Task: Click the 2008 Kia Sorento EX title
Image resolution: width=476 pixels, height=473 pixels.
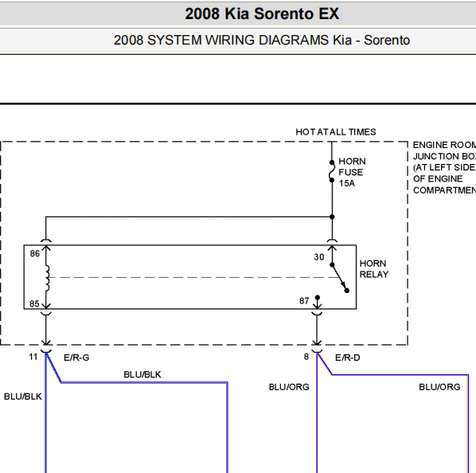Action: pos(262,14)
